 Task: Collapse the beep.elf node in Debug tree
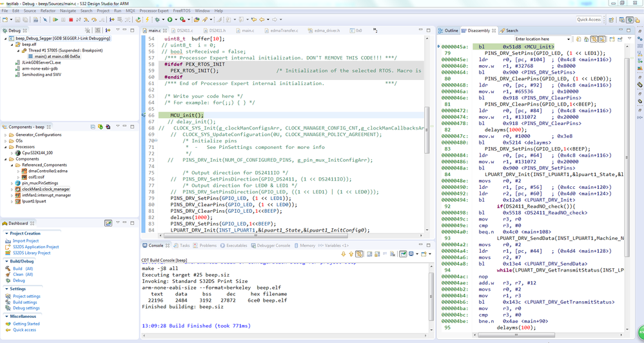(x=12, y=44)
